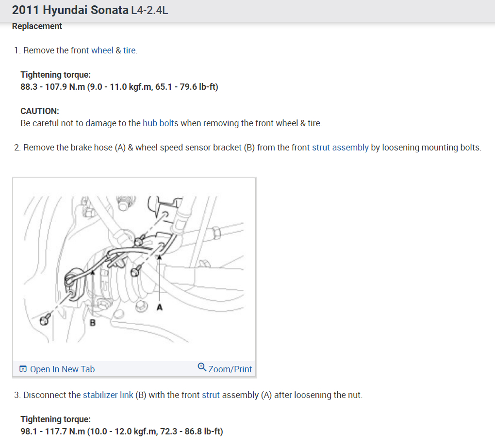Click the magnifier Zoom/Print icon
The width and height of the screenshot is (495, 448).
(202, 367)
